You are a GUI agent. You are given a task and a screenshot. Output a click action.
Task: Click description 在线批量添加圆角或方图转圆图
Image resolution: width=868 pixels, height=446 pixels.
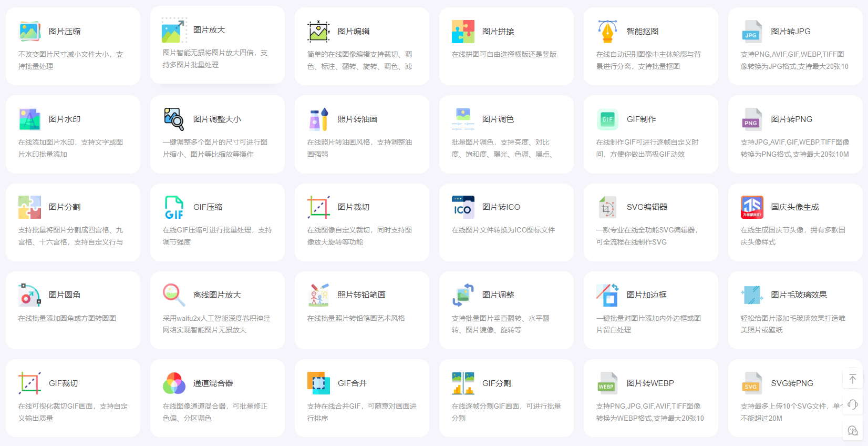(67, 318)
